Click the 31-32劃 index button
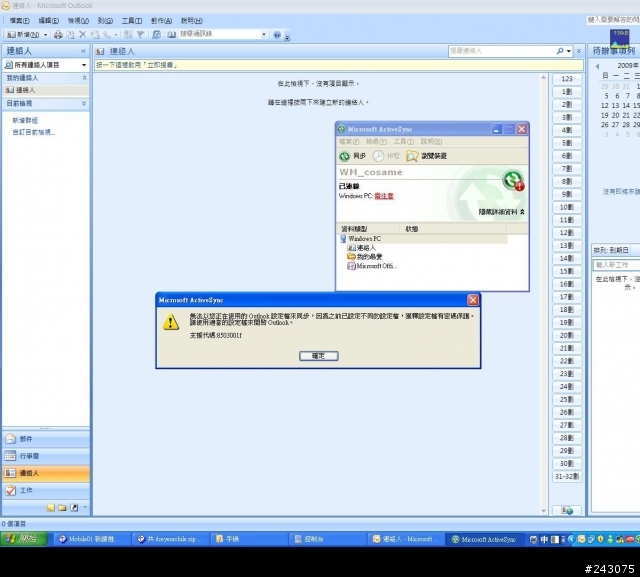Image resolution: width=640 pixels, height=577 pixels. 567,477
